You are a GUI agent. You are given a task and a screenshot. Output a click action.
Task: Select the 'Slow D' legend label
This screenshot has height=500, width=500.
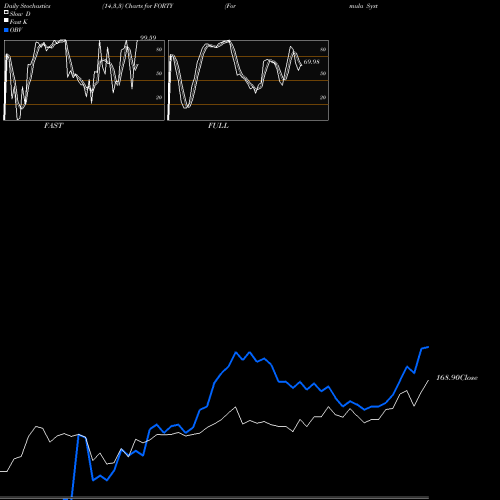(20, 14)
